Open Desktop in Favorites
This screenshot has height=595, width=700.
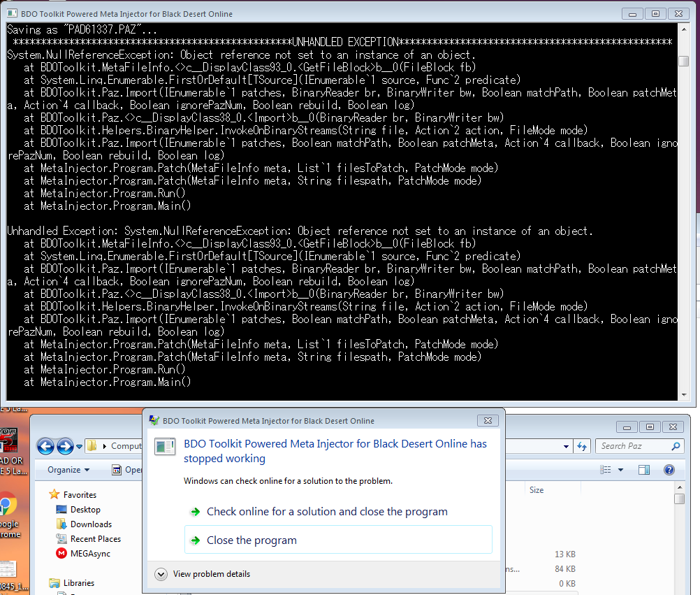pos(85,510)
